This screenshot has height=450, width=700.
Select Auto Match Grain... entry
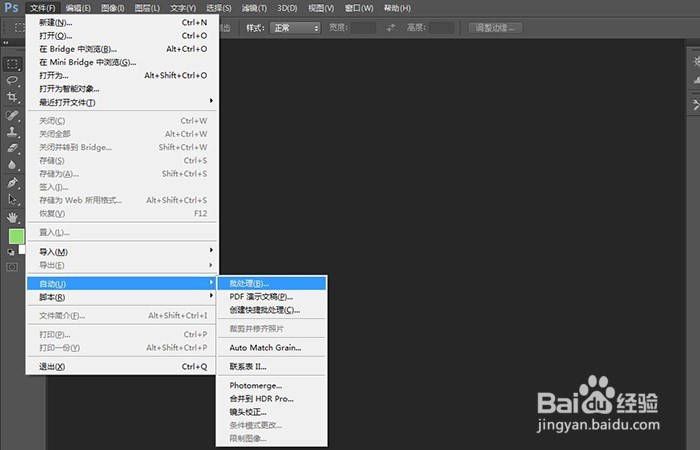click(x=272, y=347)
